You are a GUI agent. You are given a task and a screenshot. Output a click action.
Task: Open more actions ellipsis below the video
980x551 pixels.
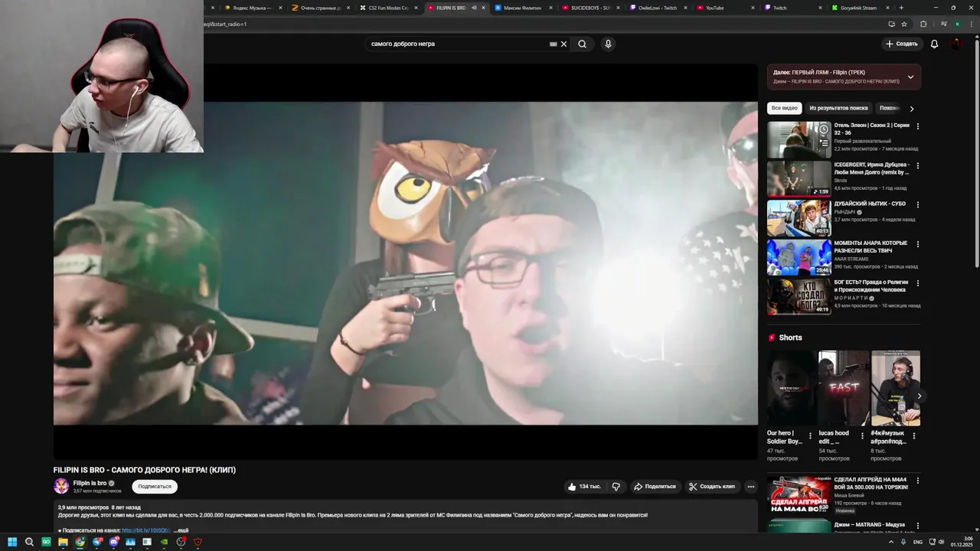coord(750,487)
